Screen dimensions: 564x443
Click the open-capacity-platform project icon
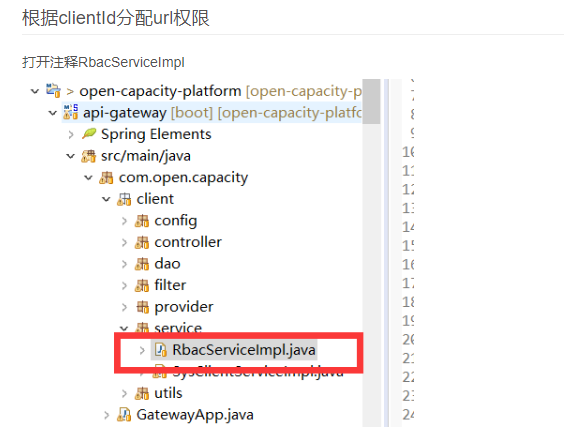tap(53, 91)
